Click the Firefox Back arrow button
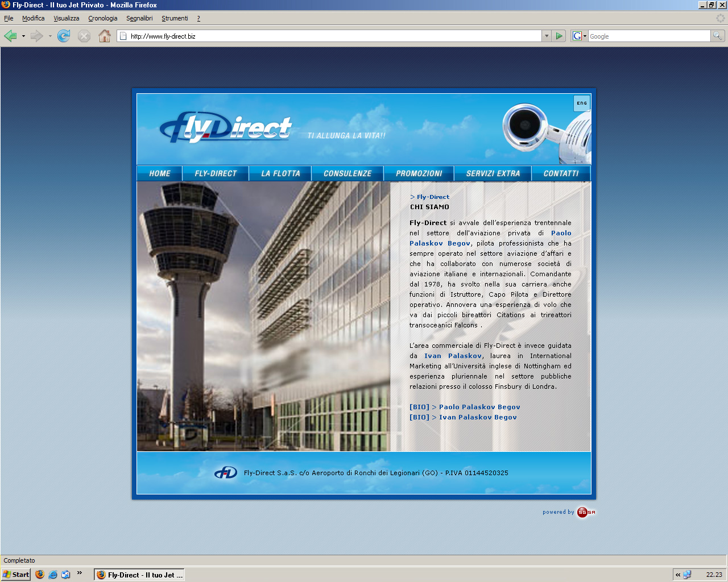The height and width of the screenshot is (582, 728). pyautogui.click(x=10, y=36)
